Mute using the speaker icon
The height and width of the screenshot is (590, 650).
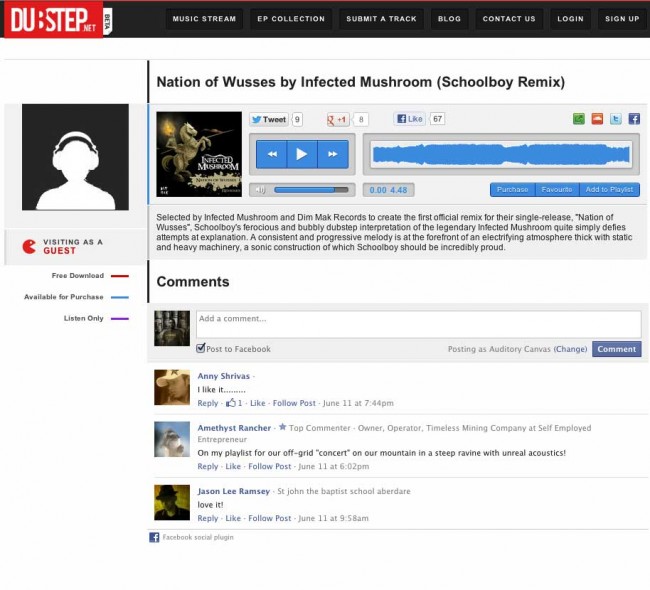pos(260,190)
